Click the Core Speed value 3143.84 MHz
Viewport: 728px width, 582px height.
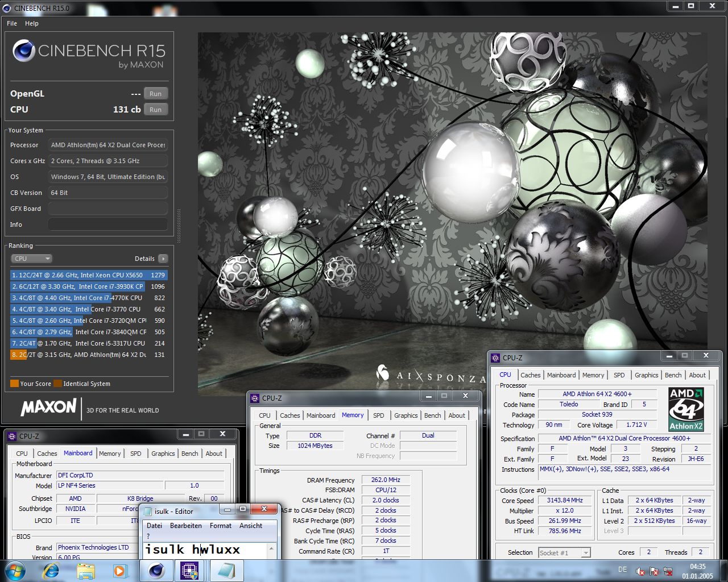point(565,501)
